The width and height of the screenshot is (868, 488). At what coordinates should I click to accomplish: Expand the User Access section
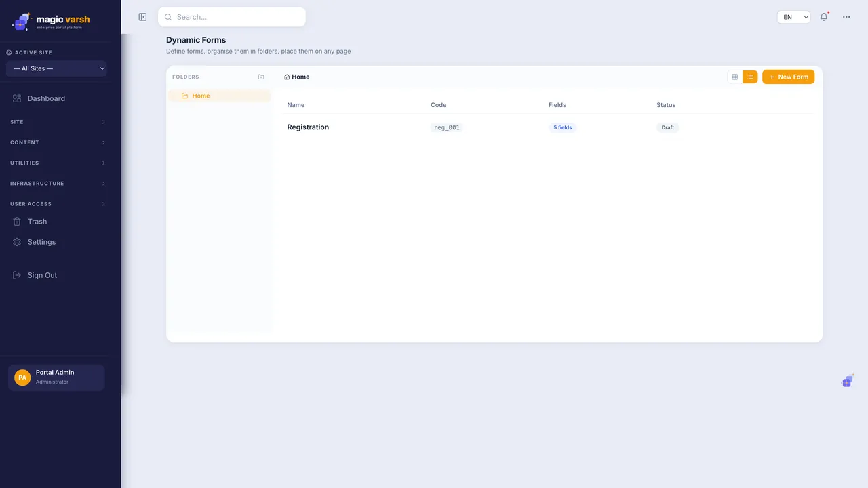coord(58,204)
